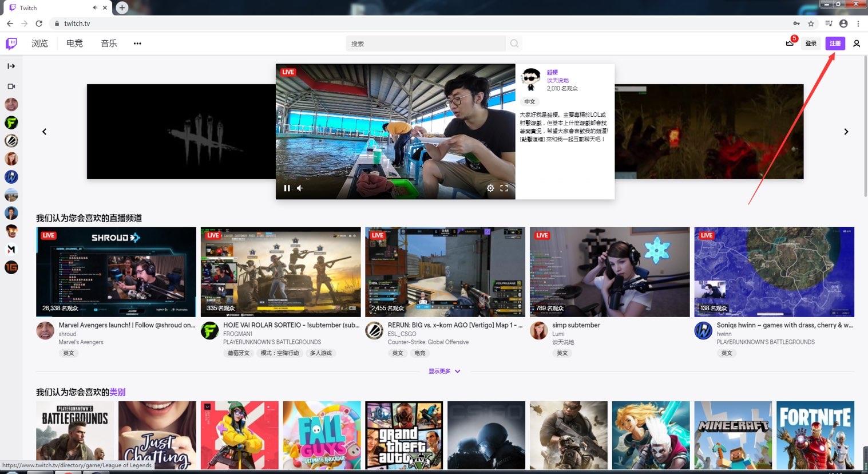Open the simp subtember stream title
This screenshot has width=868, height=474.
(x=576, y=325)
